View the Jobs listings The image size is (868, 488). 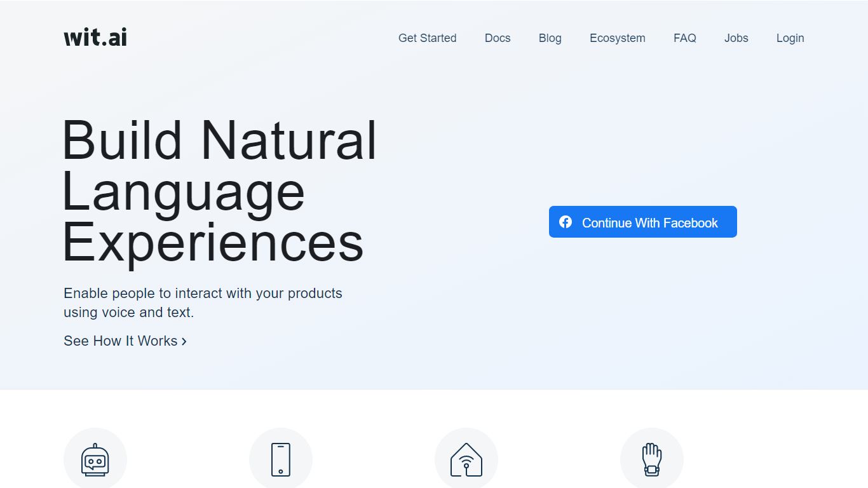coord(736,38)
